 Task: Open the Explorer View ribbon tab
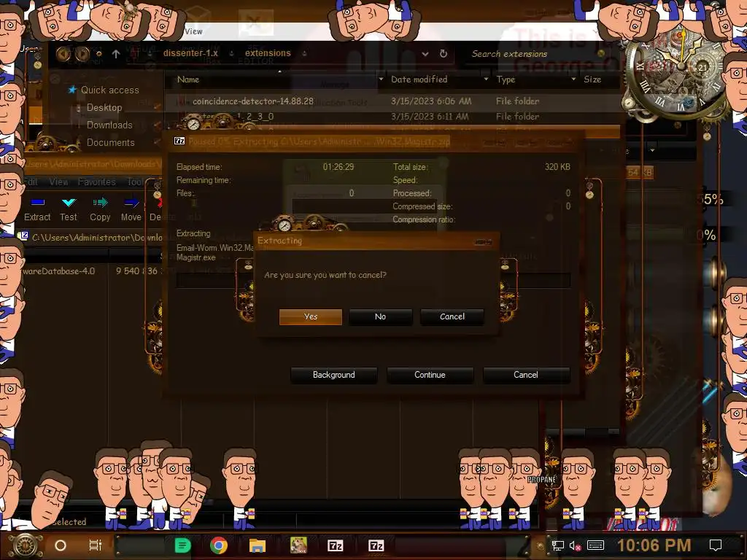[193, 31]
